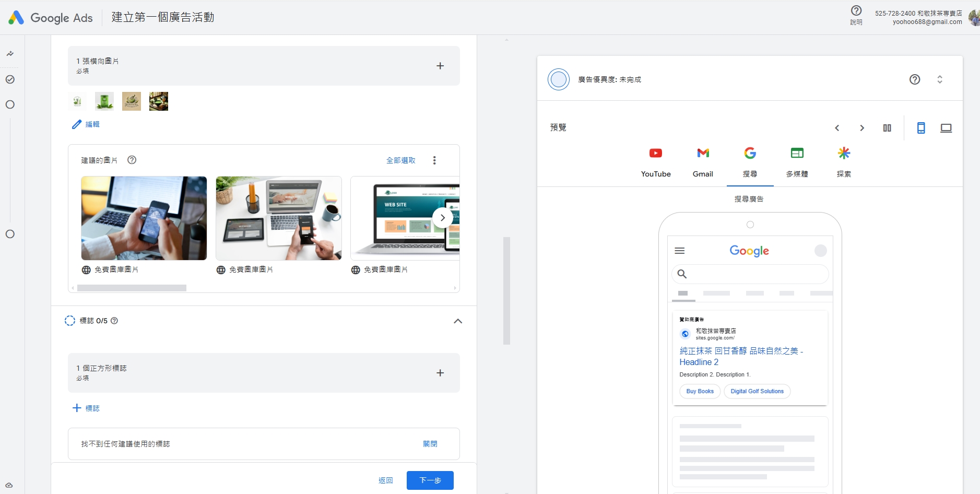
Task: Click the trend arrow icon in left sidebar
Action: click(x=10, y=54)
